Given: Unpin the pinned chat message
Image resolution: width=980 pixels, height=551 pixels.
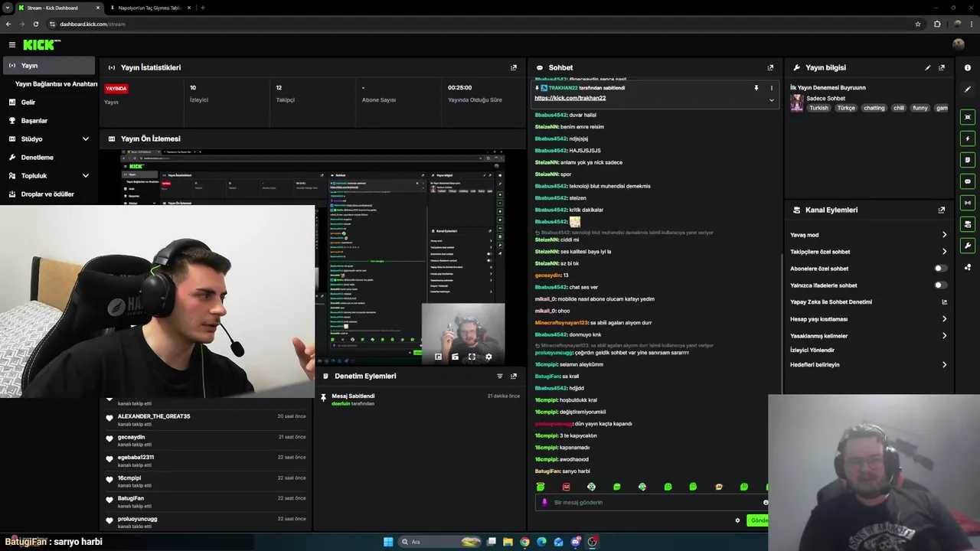Looking at the screenshot, I should pyautogui.click(x=756, y=88).
